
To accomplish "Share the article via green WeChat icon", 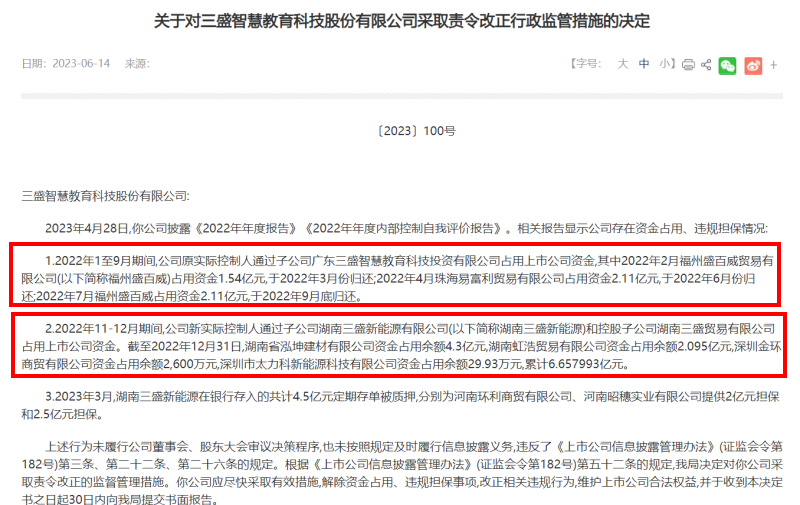I will click(728, 65).
